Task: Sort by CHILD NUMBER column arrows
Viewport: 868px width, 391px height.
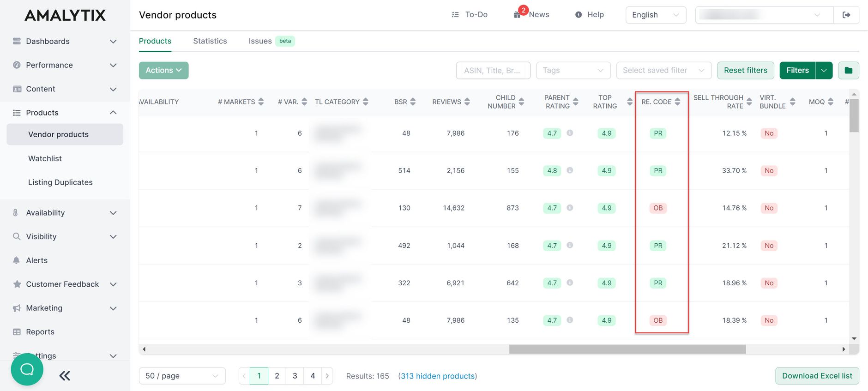Action: point(522,102)
